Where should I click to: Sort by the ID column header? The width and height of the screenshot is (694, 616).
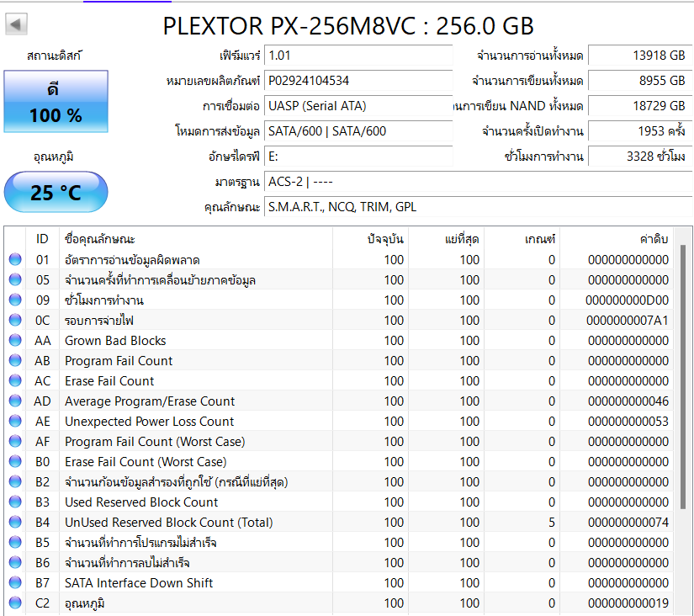click(42, 239)
